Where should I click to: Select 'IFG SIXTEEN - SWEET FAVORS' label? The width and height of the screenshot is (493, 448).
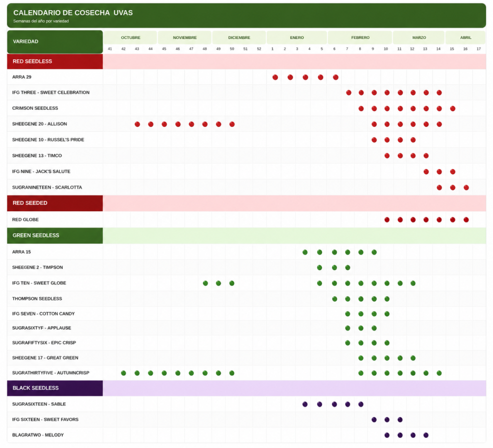(45, 420)
